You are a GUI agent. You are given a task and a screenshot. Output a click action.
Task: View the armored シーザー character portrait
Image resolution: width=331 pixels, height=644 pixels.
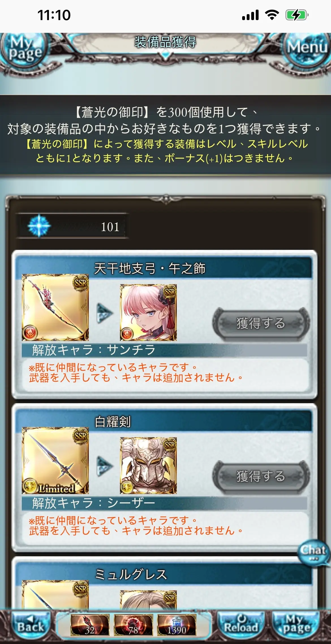pyautogui.click(x=148, y=465)
